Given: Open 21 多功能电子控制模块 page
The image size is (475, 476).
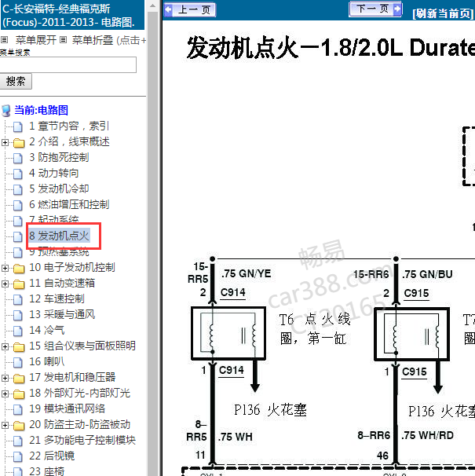Looking at the screenshot, I should coord(82,441).
